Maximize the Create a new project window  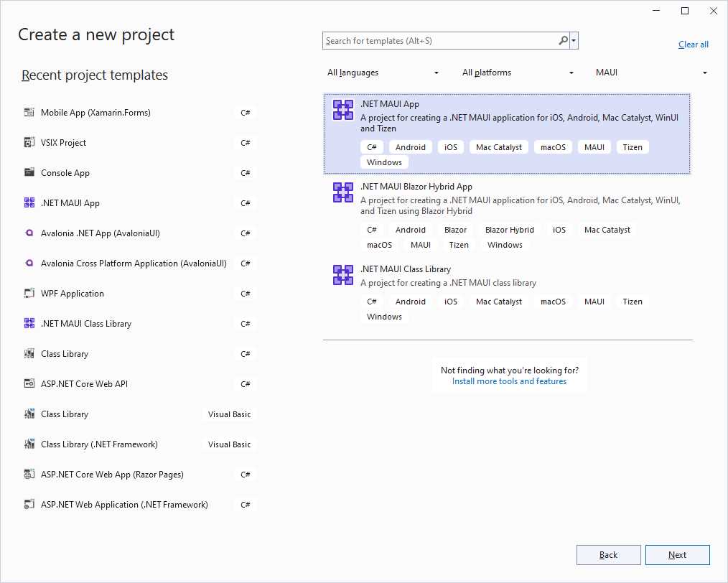click(685, 11)
